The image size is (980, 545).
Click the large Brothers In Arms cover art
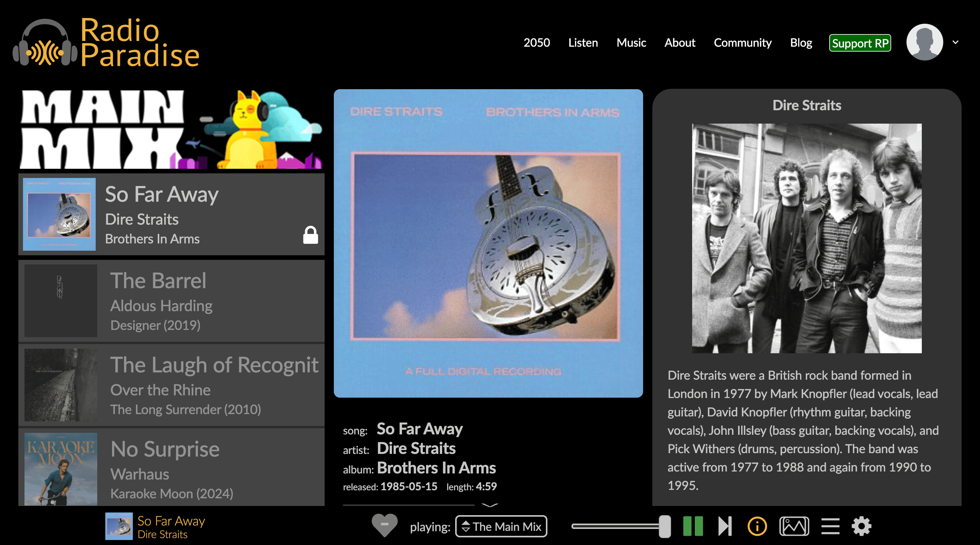488,243
